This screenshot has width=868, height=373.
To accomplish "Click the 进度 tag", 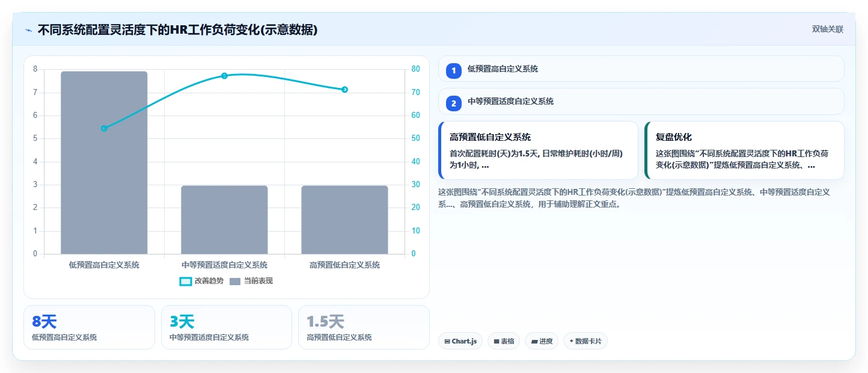I will click(542, 341).
